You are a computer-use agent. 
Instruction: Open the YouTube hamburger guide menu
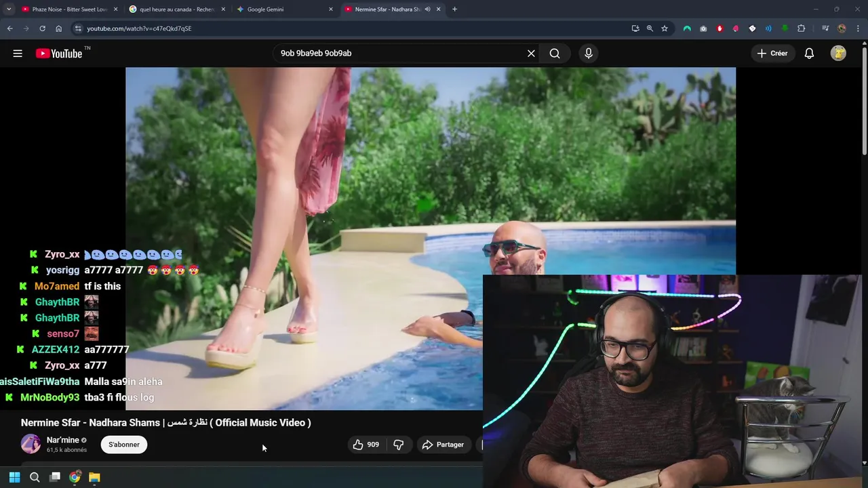tap(18, 54)
